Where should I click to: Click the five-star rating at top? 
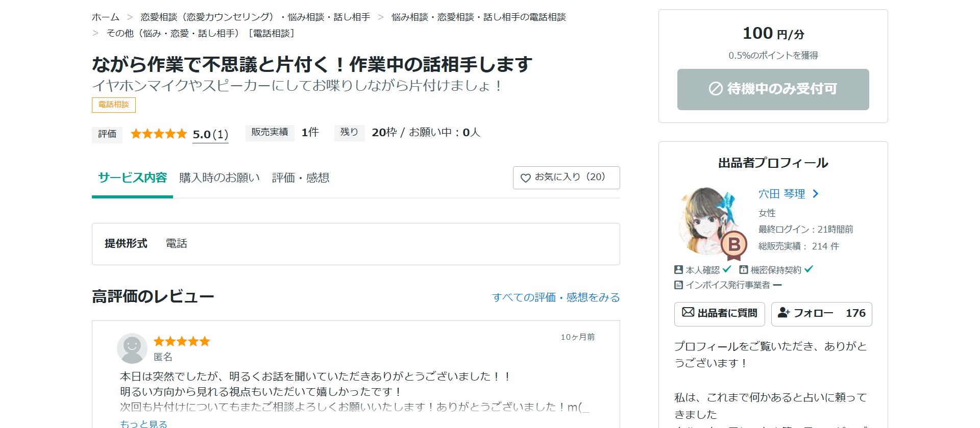[x=159, y=134]
